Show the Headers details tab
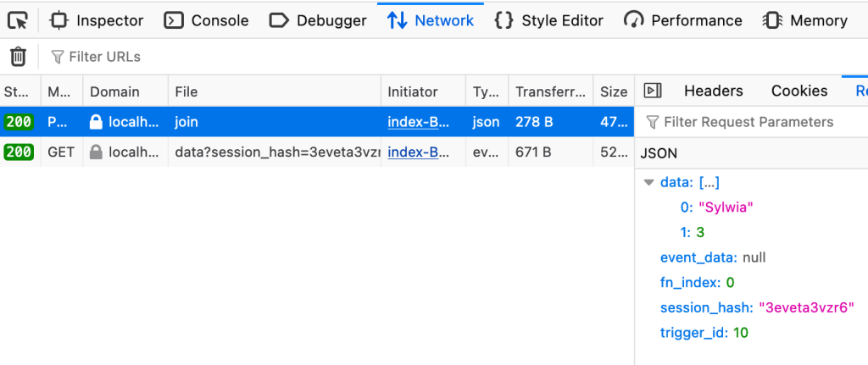 click(713, 91)
